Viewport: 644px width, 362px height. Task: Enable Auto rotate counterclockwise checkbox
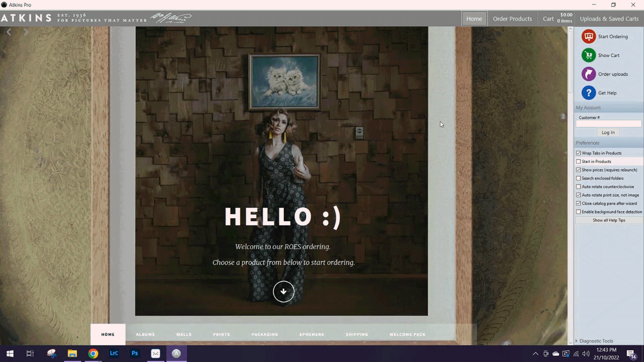coord(578,187)
